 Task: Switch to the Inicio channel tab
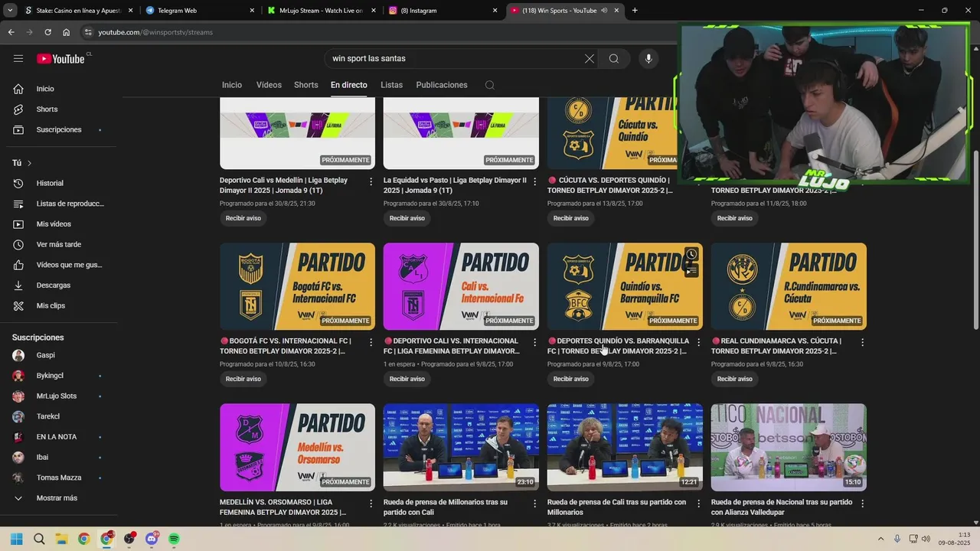[x=232, y=85]
